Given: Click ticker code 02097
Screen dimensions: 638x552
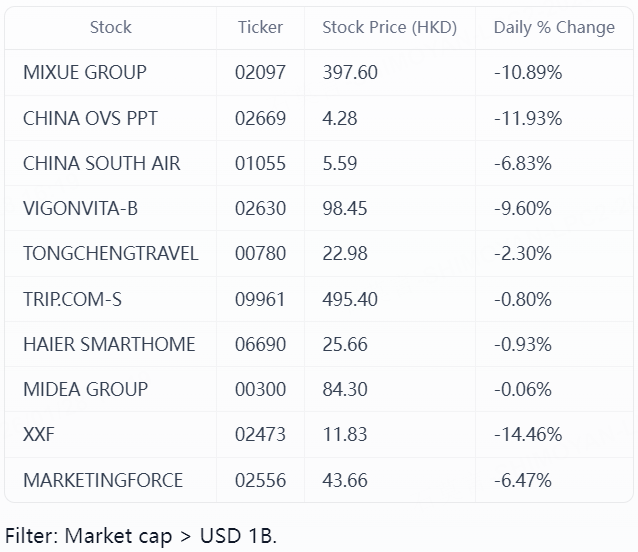Looking at the screenshot, I should coord(260,73).
